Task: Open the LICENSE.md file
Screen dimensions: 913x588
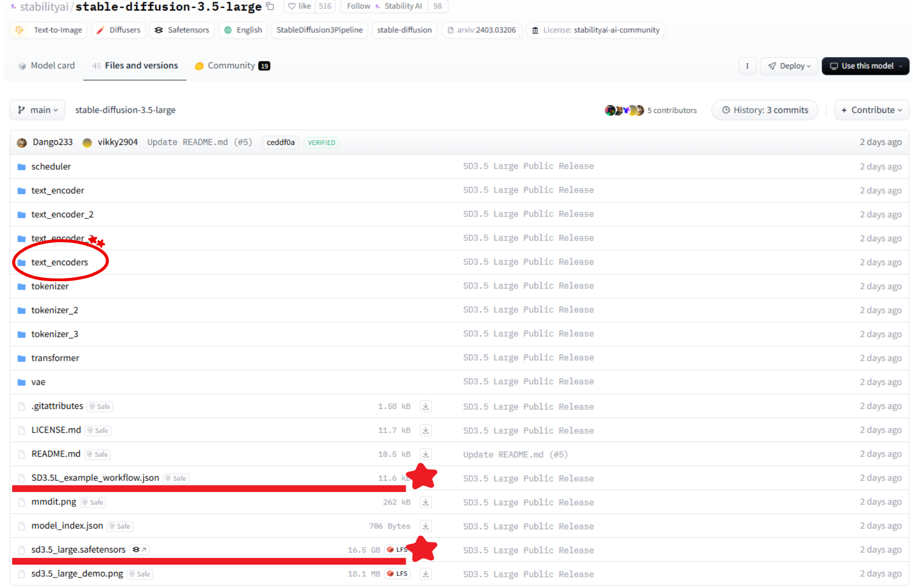Action: pos(56,430)
